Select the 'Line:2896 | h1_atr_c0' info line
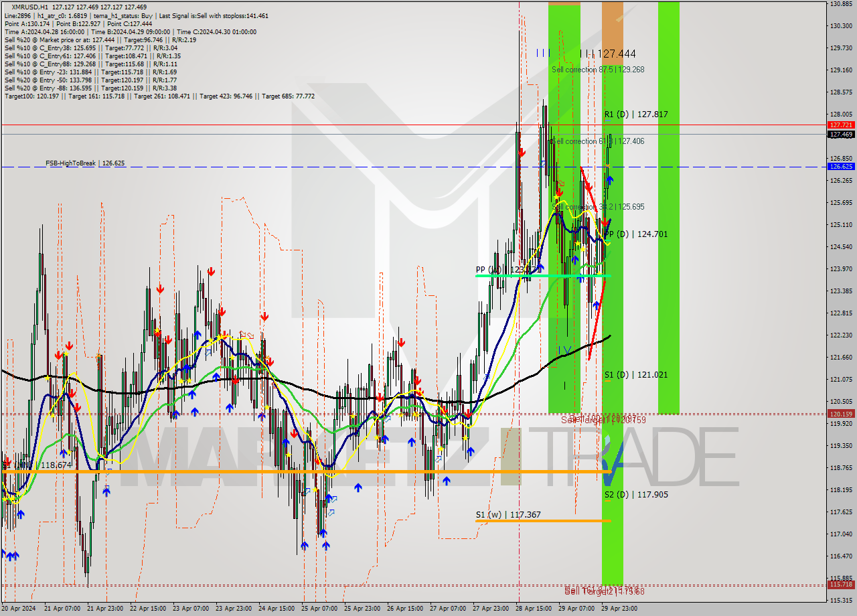857x616 pixels. tap(137, 15)
